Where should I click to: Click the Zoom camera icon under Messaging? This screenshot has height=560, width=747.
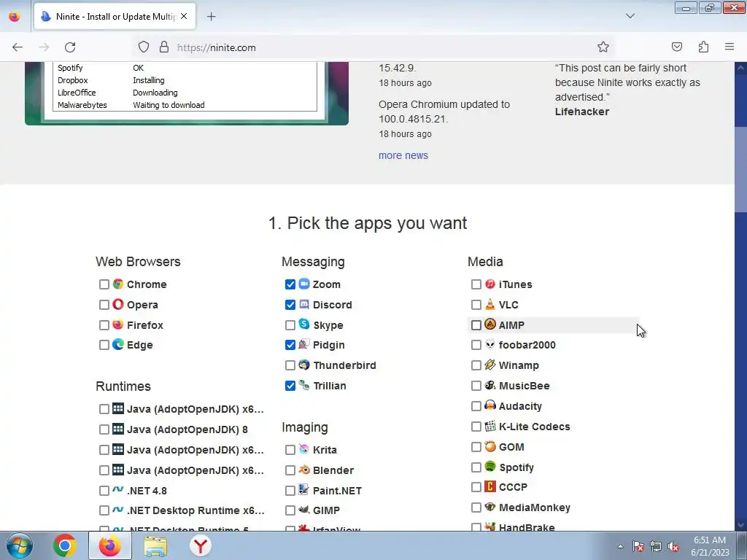[304, 284]
